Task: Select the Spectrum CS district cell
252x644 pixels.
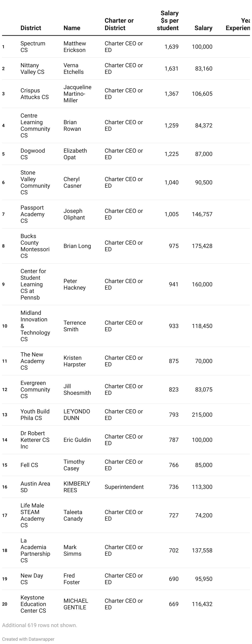Action: point(33,47)
